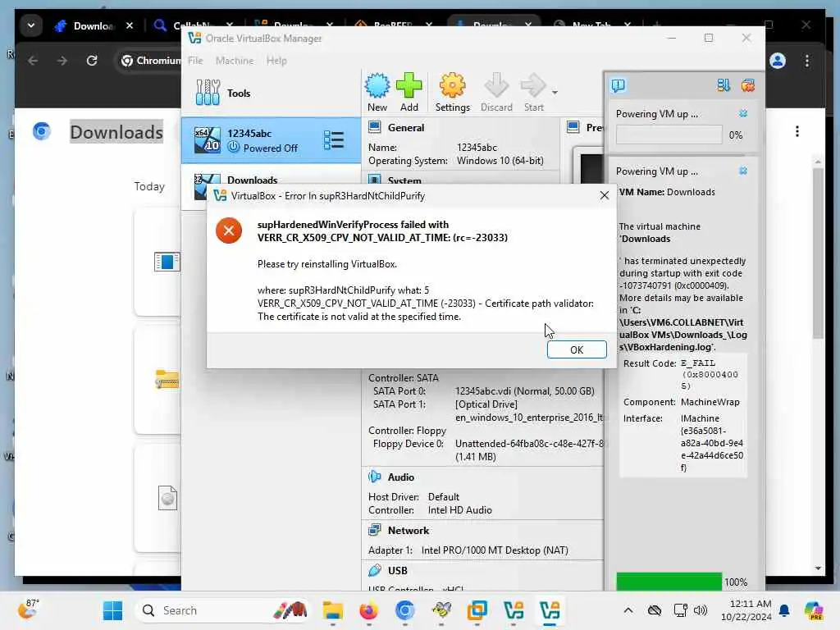Click the disc image download item icon
The width and height of the screenshot is (840, 630).
click(x=167, y=498)
